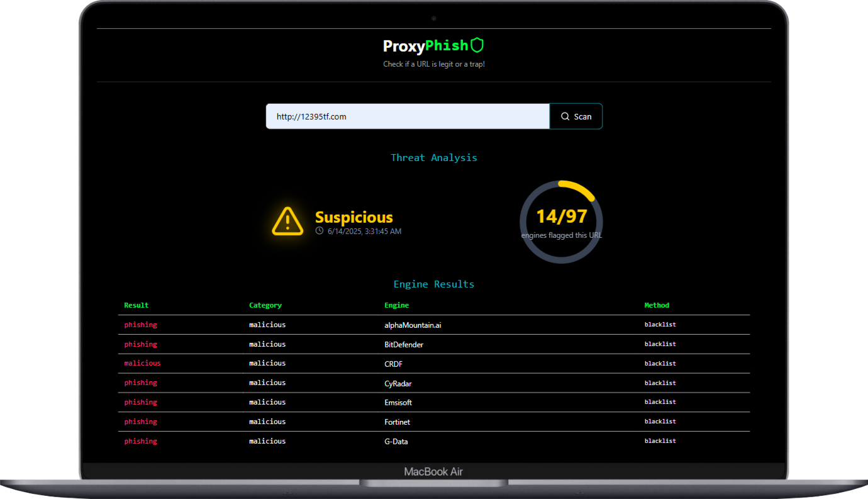Click the URL input field
The height and width of the screenshot is (499, 868).
click(x=408, y=116)
